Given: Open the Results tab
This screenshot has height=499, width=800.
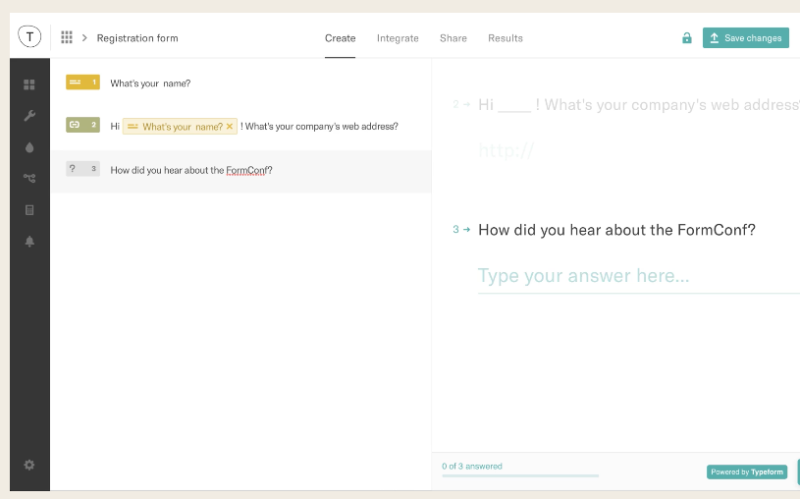Looking at the screenshot, I should 505,38.
